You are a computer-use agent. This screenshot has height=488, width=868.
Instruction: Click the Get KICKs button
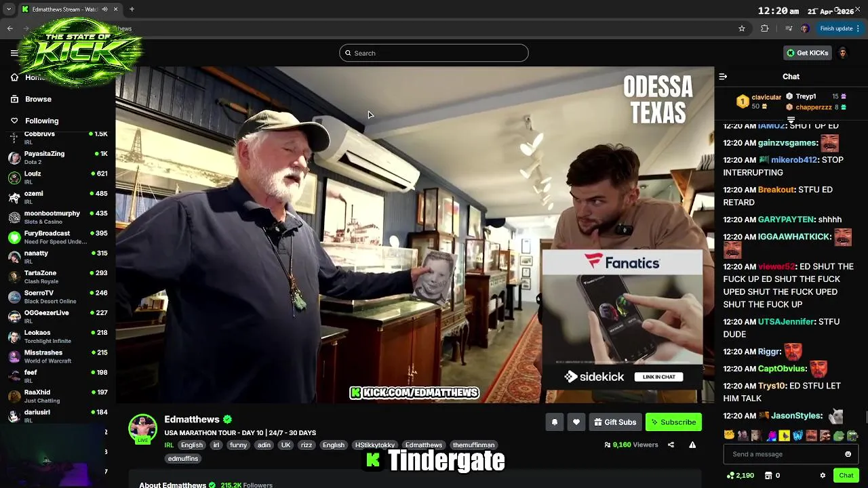[807, 53]
